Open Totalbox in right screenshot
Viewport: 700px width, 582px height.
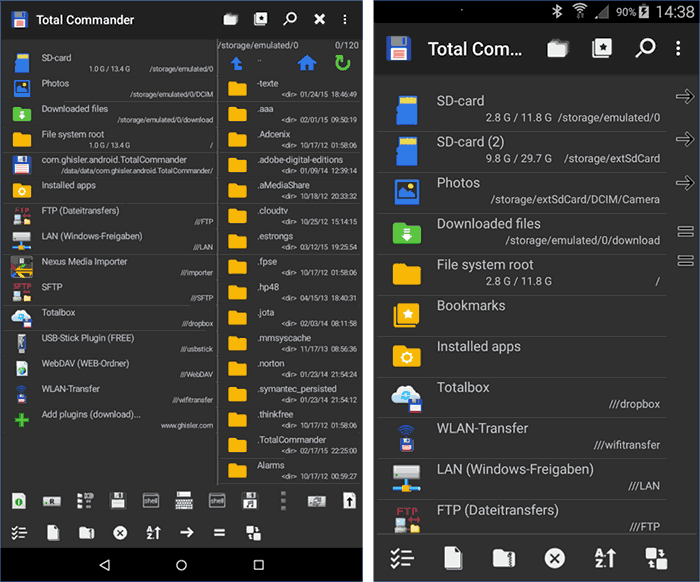click(x=522, y=397)
